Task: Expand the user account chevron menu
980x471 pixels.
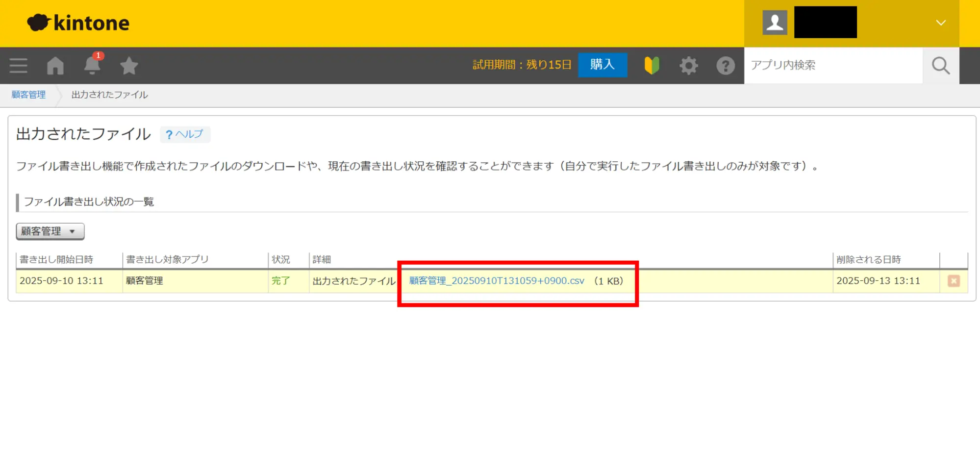Action: [x=940, y=23]
